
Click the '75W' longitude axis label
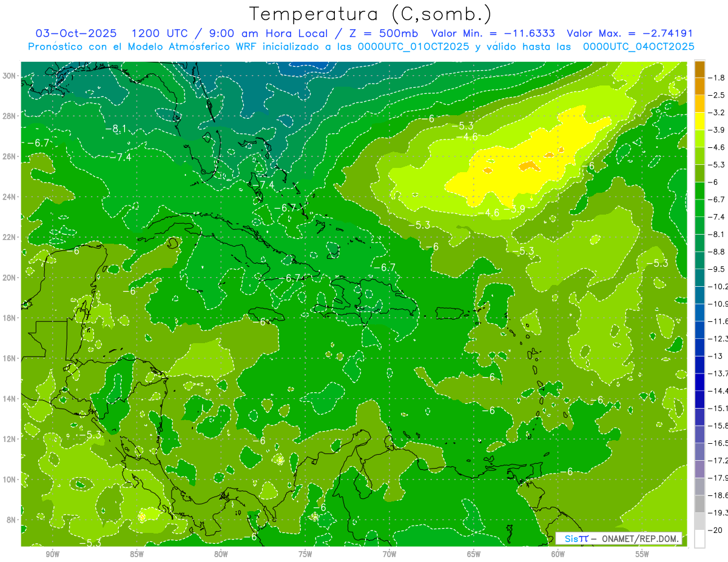pos(305,554)
